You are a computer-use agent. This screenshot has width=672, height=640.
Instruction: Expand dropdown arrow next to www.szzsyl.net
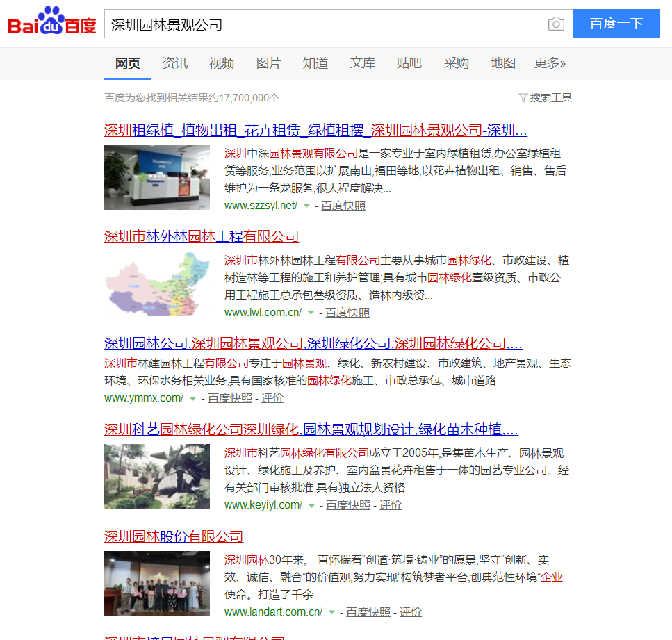tap(306, 206)
